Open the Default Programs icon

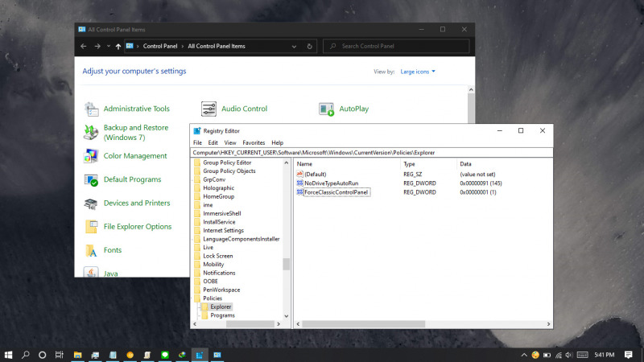(91, 179)
